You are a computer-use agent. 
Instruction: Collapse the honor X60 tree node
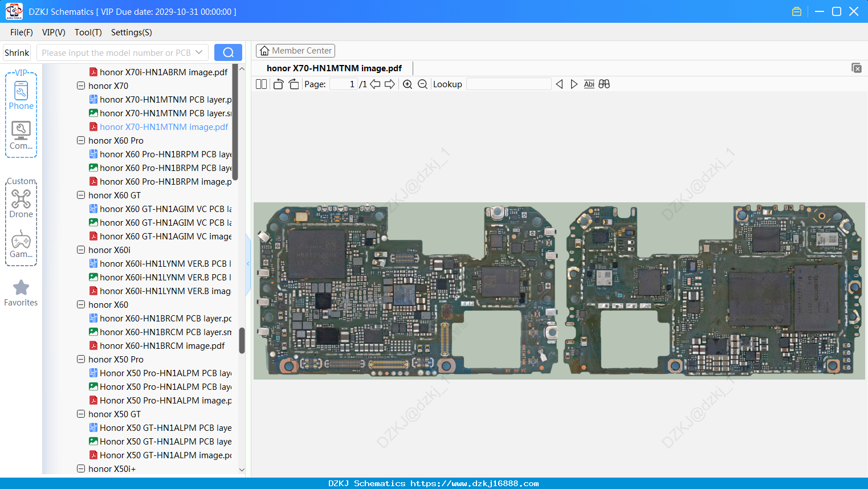[x=81, y=305]
